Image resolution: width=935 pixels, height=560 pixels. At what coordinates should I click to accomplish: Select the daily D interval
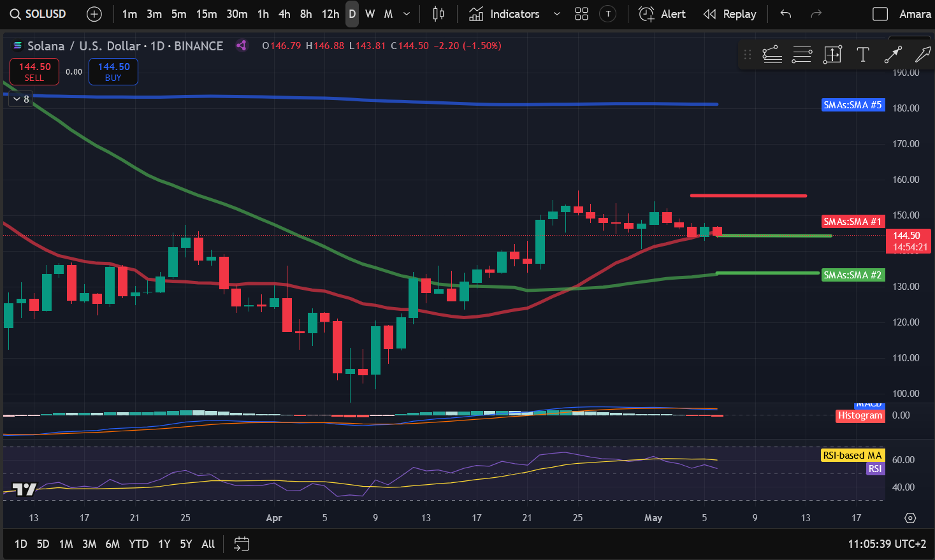[352, 14]
